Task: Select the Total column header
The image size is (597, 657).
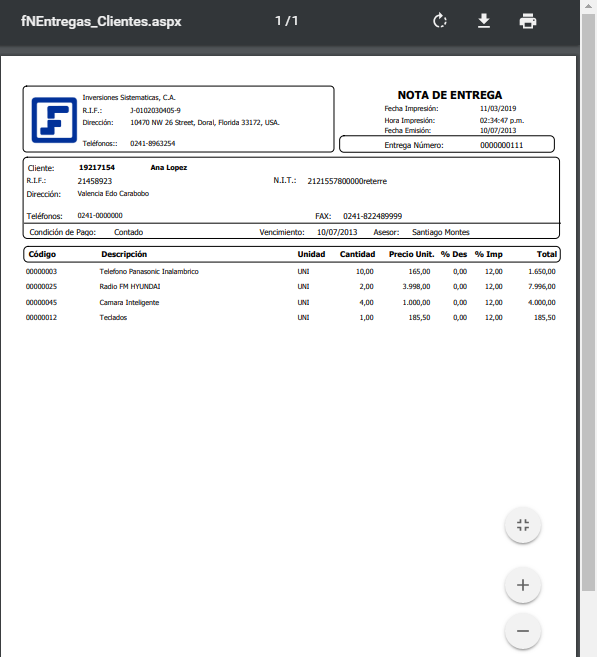Action: 547,254
